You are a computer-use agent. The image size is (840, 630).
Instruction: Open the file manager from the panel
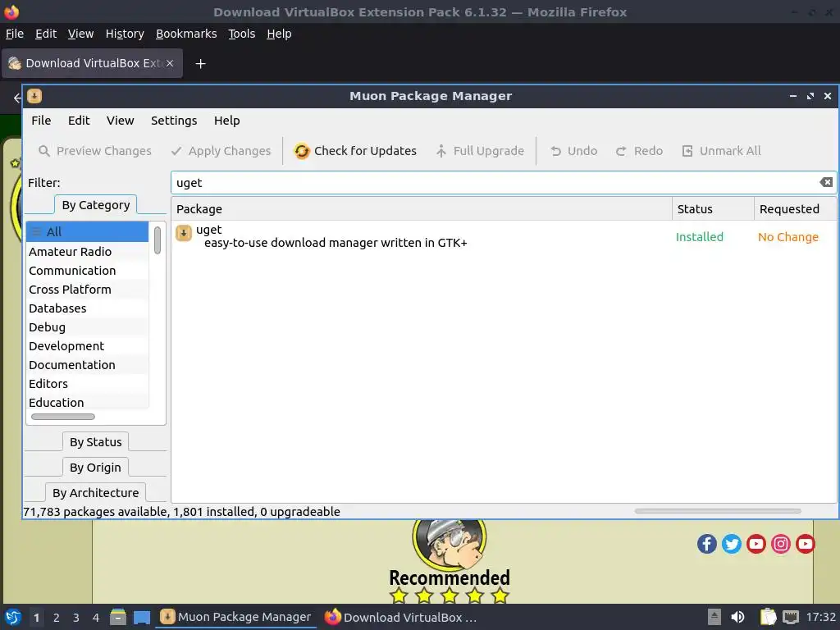tap(118, 617)
